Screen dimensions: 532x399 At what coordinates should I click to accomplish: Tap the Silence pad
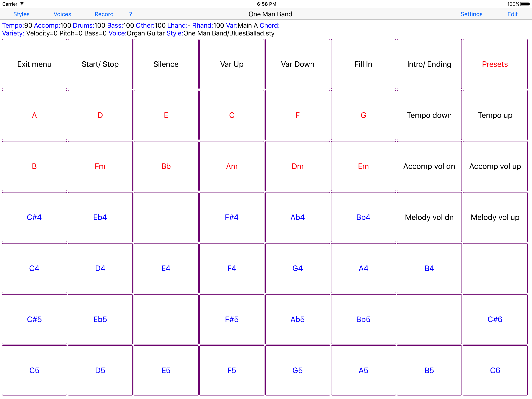pos(166,64)
